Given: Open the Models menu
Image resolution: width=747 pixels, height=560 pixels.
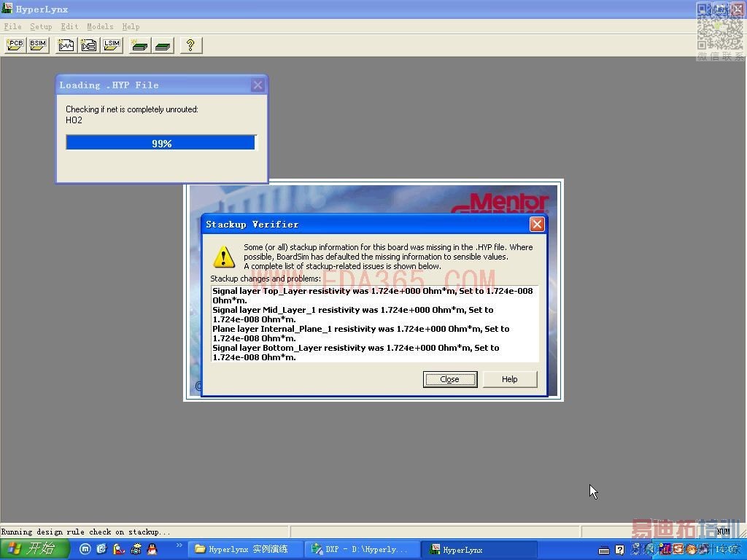Looking at the screenshot, I should (x=100, y=27).
